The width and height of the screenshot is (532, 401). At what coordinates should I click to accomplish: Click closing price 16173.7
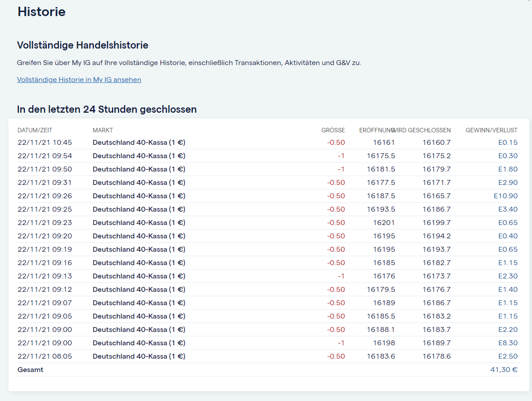437,276
